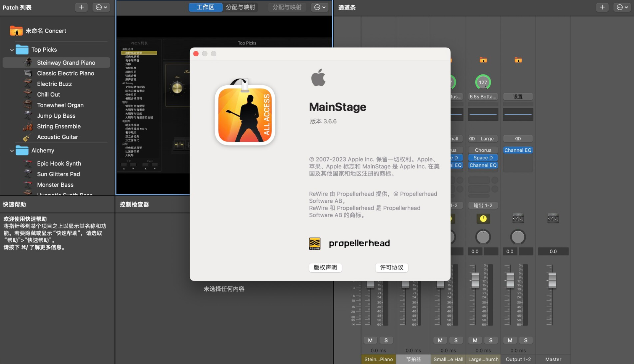The width and height of the screenshot is (634, 364).
Task: Select the 节拍器 channel strip name
Action: click(413, 359)
